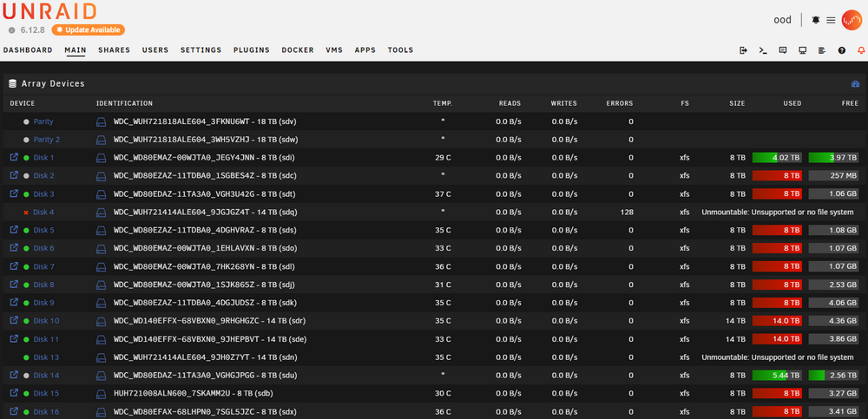Screen dimensions: 868x419
Task: Click the bell icon beside server name
Action: [x=815, y=20]
